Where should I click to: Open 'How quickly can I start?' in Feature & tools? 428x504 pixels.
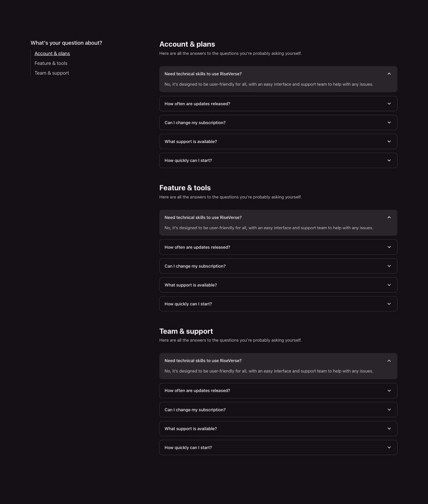pyautogui.click(x=278, y=304)
